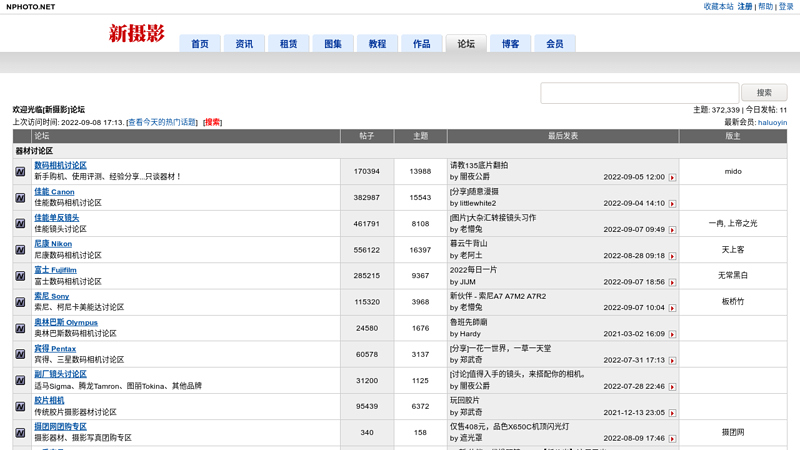Screen dimensions: 800x450
Task: Click the 登录 link at top right
Action: 786,7
